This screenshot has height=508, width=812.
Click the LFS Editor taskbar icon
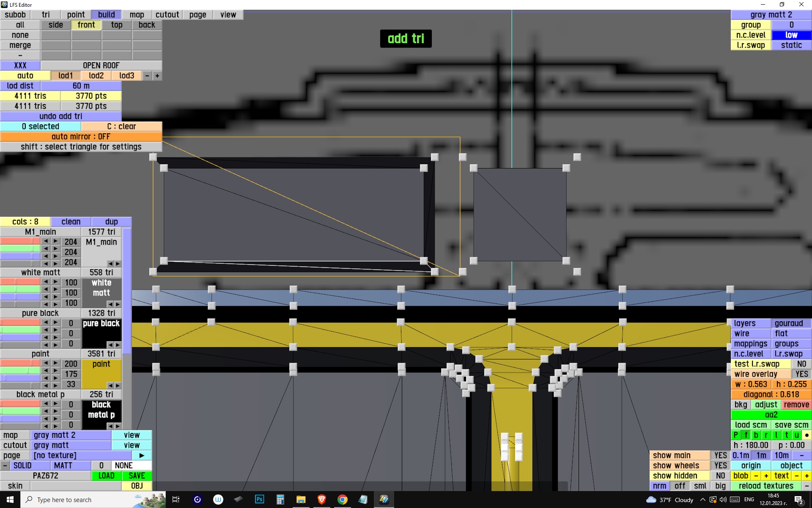coord(384,500)
